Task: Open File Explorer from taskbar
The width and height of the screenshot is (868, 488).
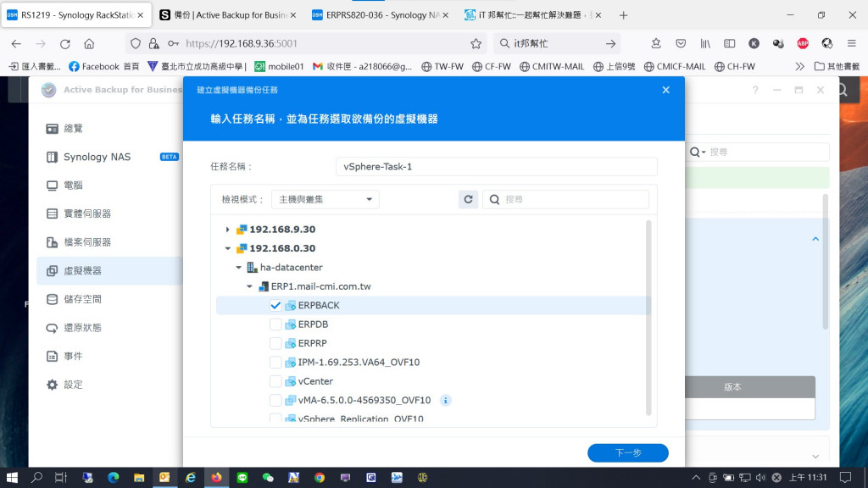Action: (139, 478)
